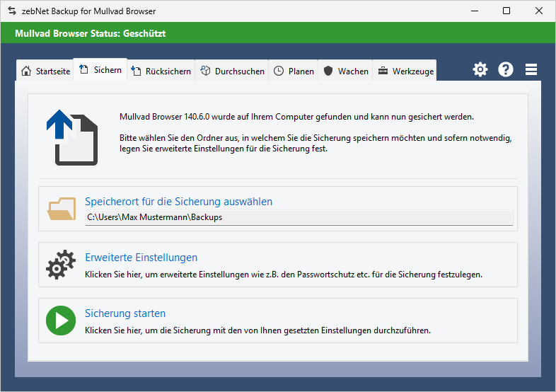Image resolution: width=556 pixels, height=392 pixels.
Task: Open the Rücksichern tab
Action: (161, 71)
